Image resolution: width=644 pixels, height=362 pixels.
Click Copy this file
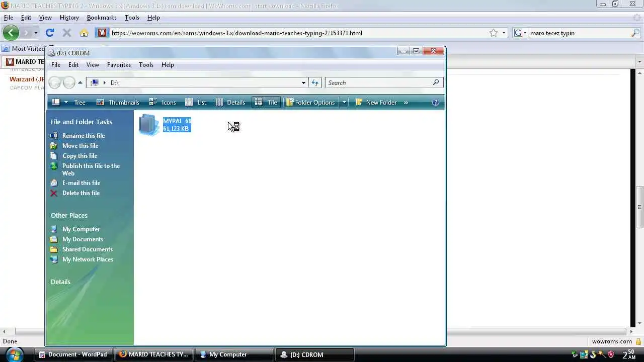[x=79, y=156]
